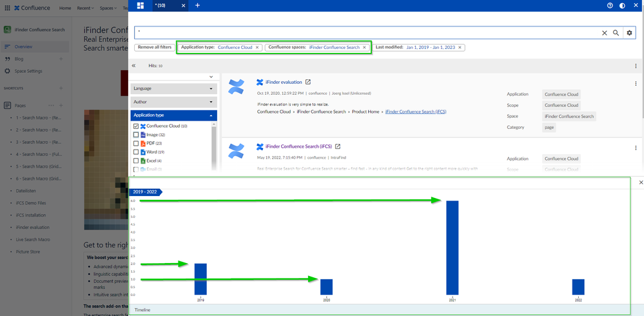Viewport: 644px width, 316px height.
Task: Open the Recent dropdown menu
Action: click(x=86, y=8)
